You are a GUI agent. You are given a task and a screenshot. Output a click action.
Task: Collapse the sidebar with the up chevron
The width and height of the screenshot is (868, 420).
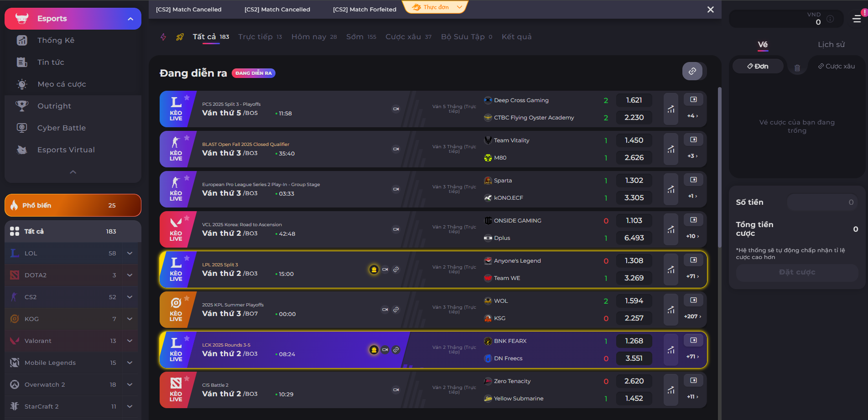(73, 172)
